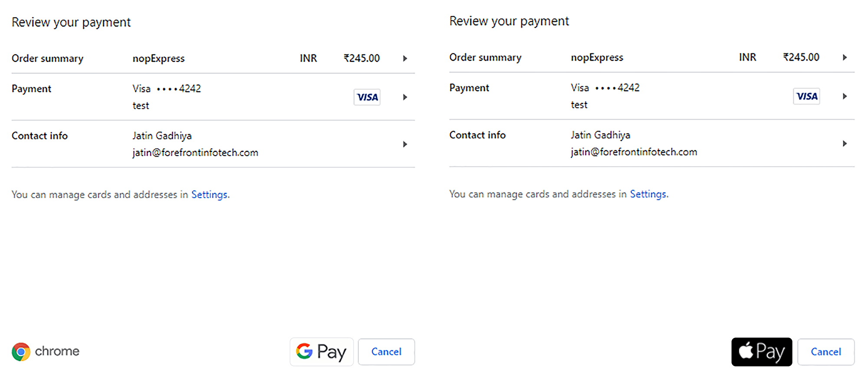868x379 pixels.
Task: Pay with Apple Pay button
Action: click(x=762, y=352)
